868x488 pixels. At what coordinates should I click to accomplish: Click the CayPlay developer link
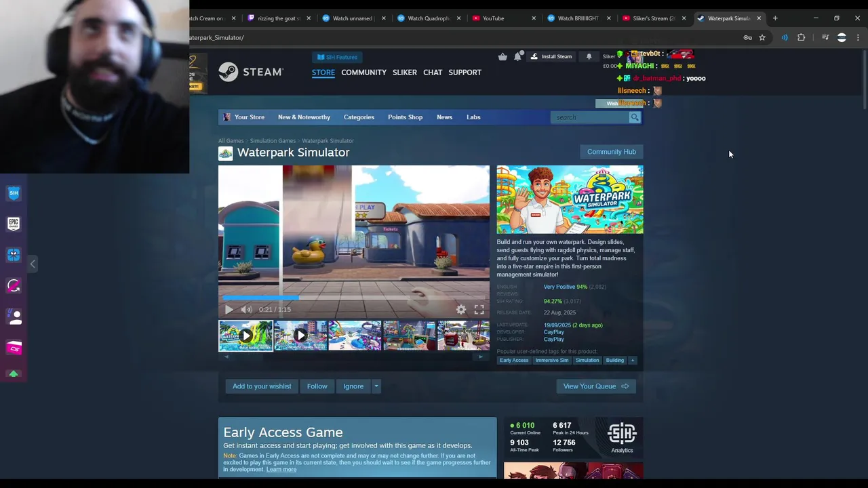(553, 332)
